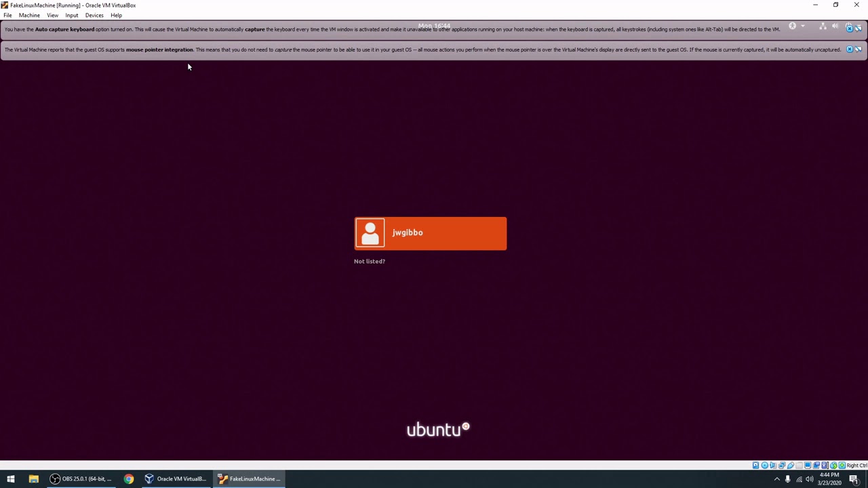The width and height of the screenshot is (868, 488).
Task: Click the hard disk activity indicator
Action: point(755,465)
